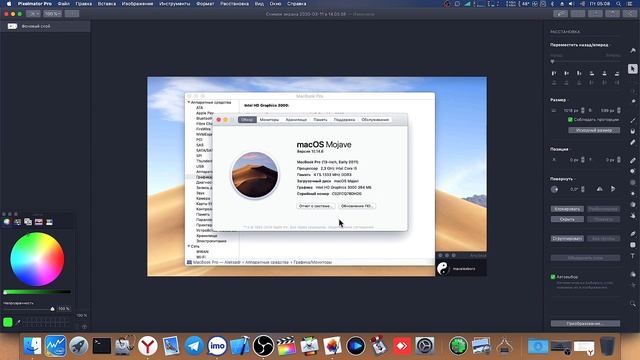Flip horizontally icon under Повернуть
The image size is (640, 360).
[599, 189]
